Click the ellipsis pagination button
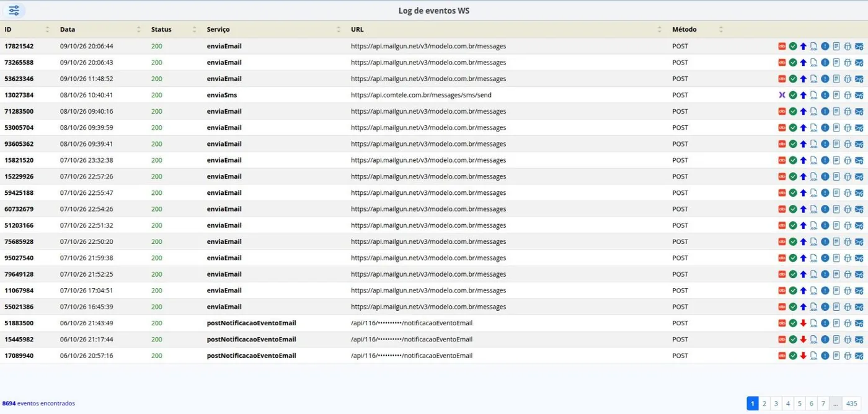 [836, 403]
